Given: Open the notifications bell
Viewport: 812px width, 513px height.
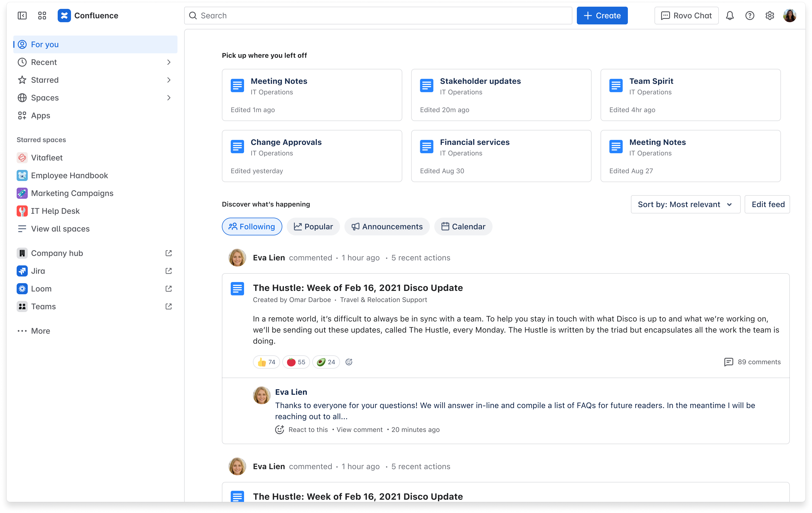Looking at the screenshot, I should [730, 16].
